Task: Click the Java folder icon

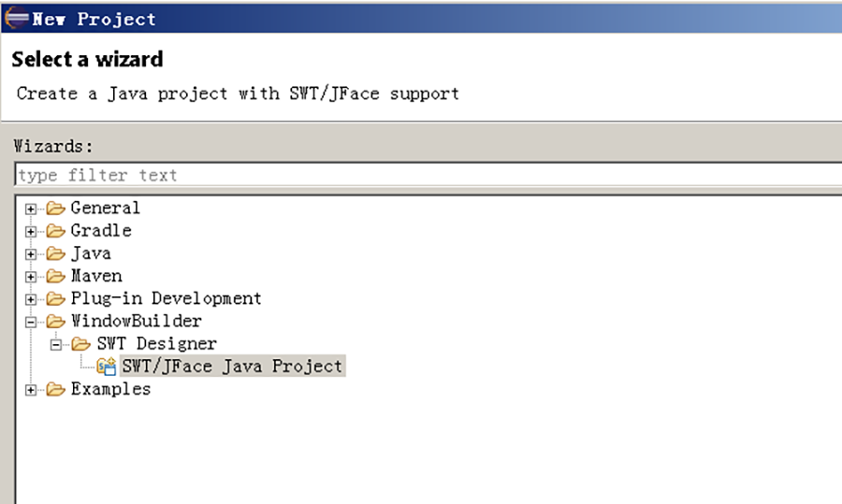Action: 55,253
